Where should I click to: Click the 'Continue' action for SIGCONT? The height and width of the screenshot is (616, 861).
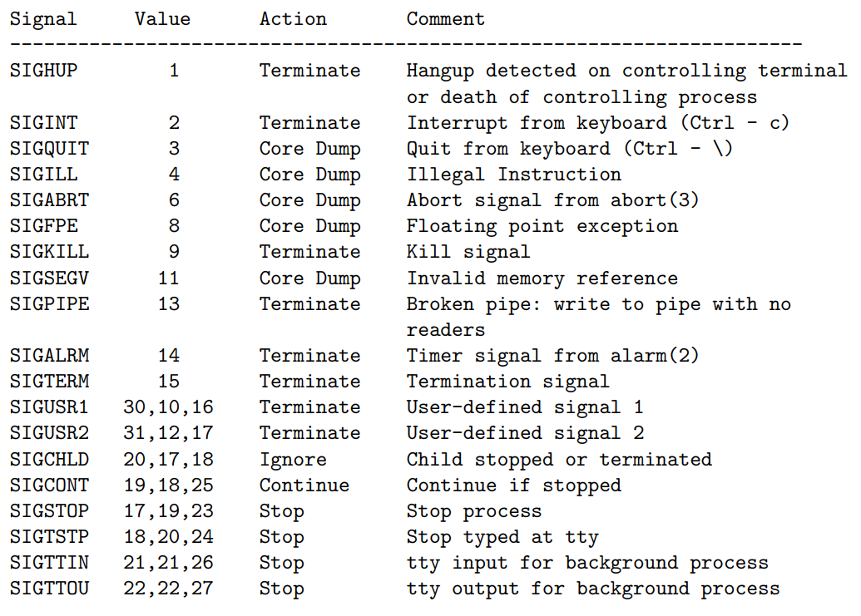(x=304, y=485)
